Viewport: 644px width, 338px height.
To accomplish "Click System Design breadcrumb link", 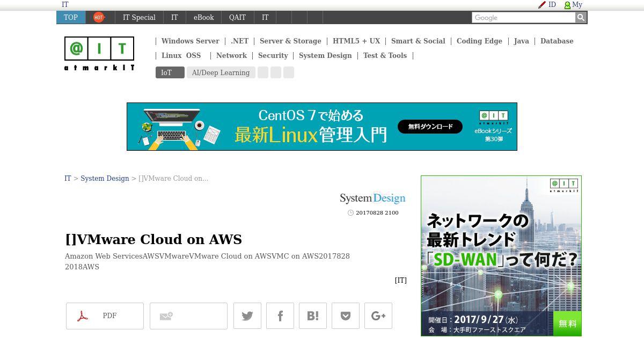I will (105, 178).
